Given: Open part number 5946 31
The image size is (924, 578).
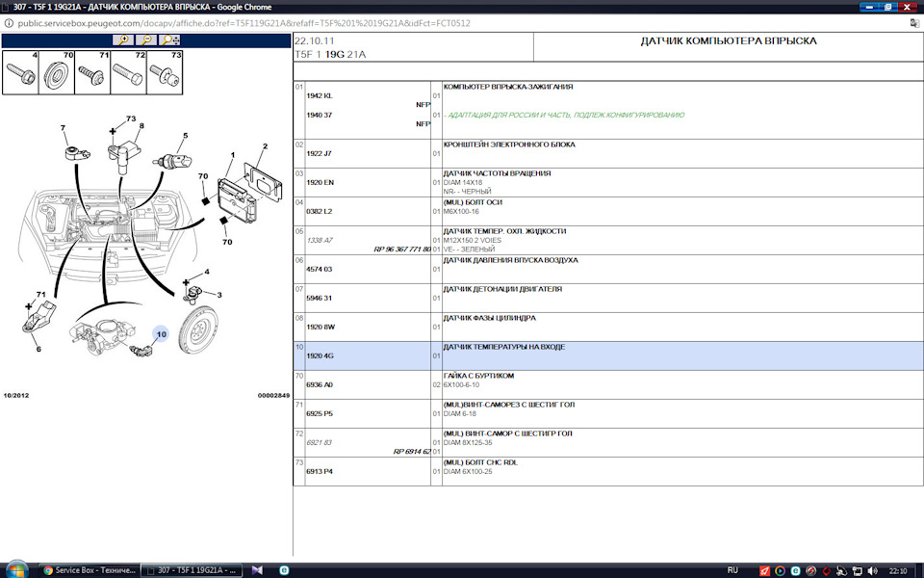Looking at the screenshot, I should (x=320, y=298).
